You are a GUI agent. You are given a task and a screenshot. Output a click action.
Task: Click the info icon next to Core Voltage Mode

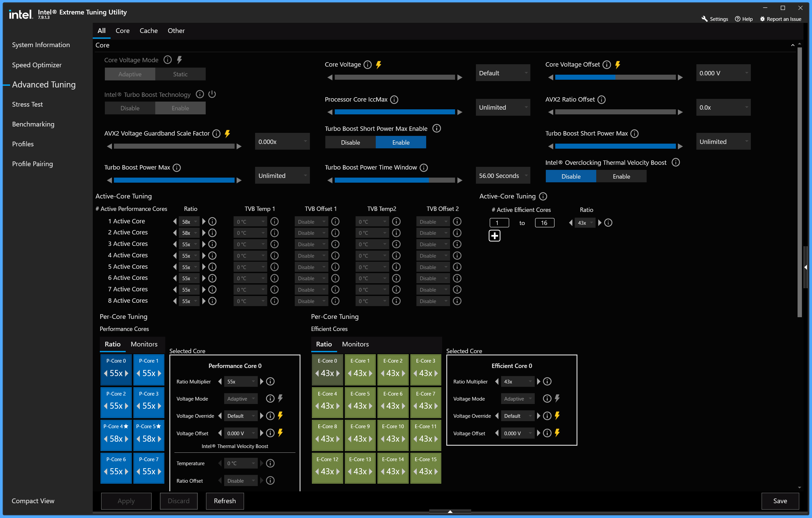[x=168, y=60]
